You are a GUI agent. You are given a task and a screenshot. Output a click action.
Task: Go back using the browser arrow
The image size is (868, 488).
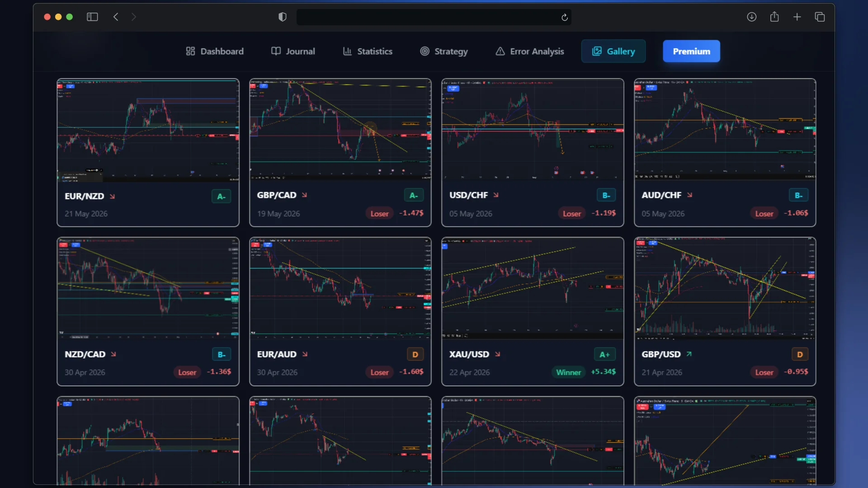(116, 17)
